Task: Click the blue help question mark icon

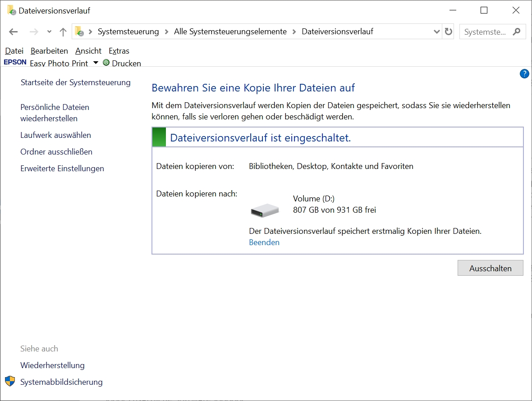Action: (x=524, y=74)
